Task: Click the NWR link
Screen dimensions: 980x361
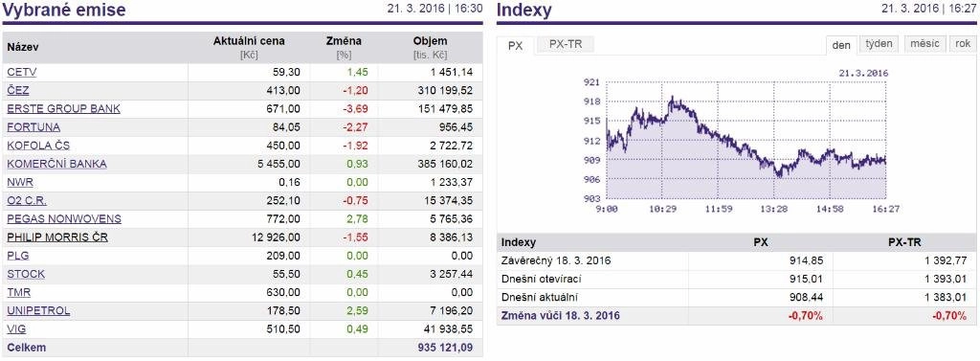Action: [x=20, y=182]
